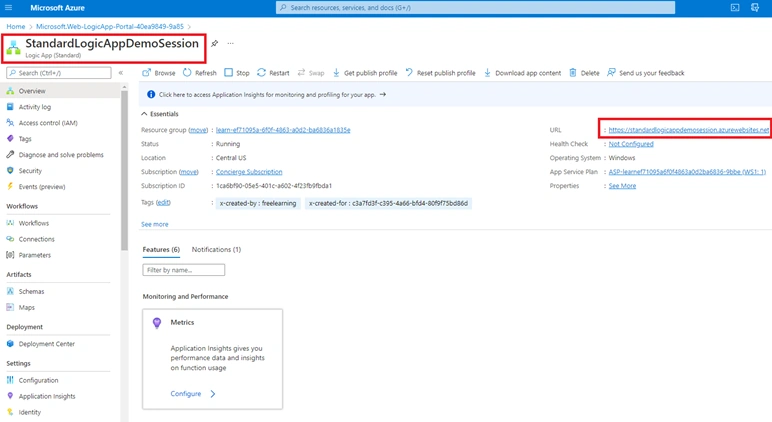Screen dimensions: 772x422
Task: Delete the logic app
Action: [x=584, y=72]
